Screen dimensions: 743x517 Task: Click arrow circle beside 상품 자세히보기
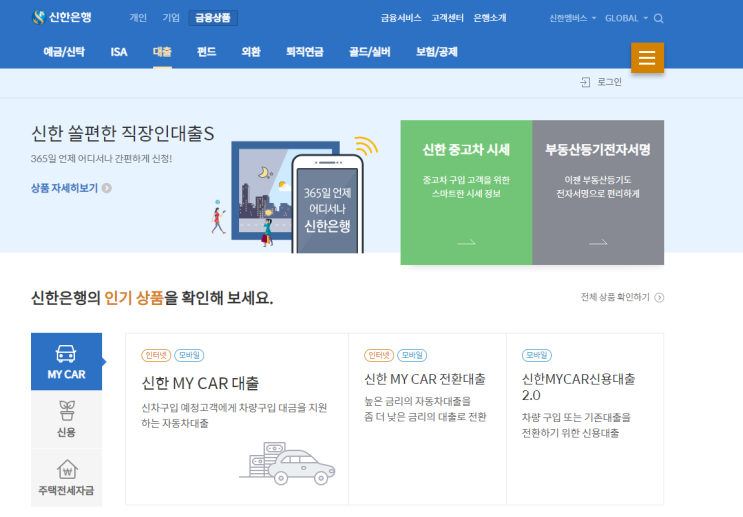[107, 188]
